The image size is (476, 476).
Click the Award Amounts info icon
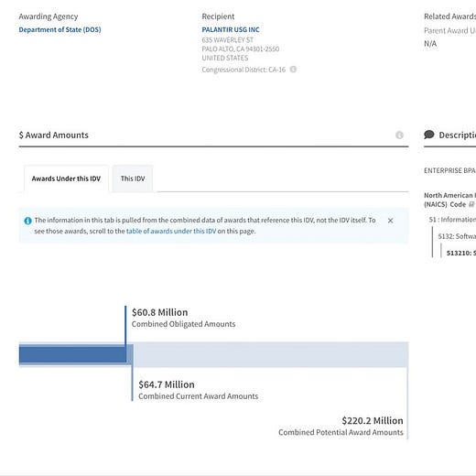pyautogui.click(x=399, y=135)
